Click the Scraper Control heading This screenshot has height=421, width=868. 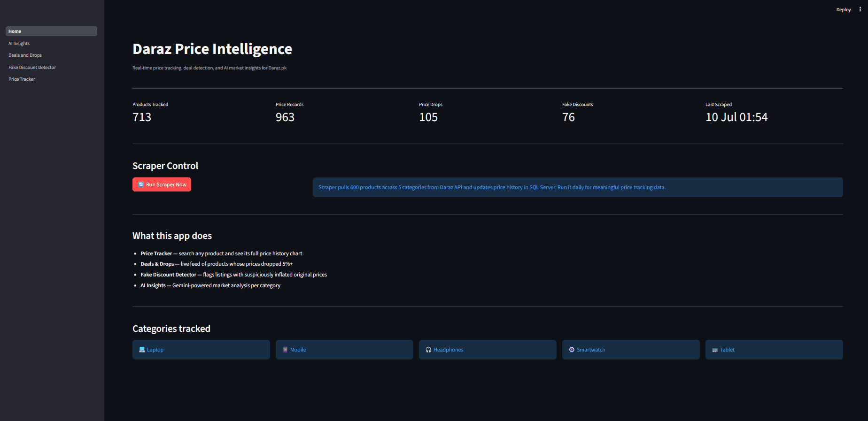[165, 166]
